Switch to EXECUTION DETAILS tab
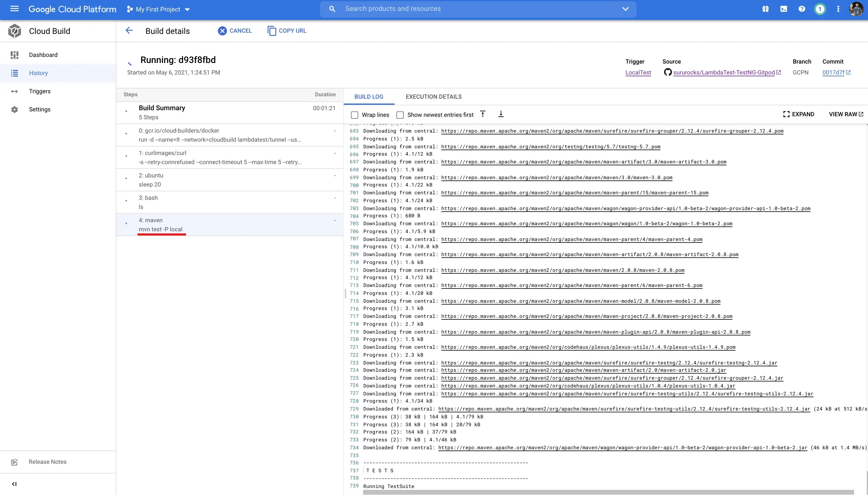Viewport: 868px width, 495px height. click(434, 97)
